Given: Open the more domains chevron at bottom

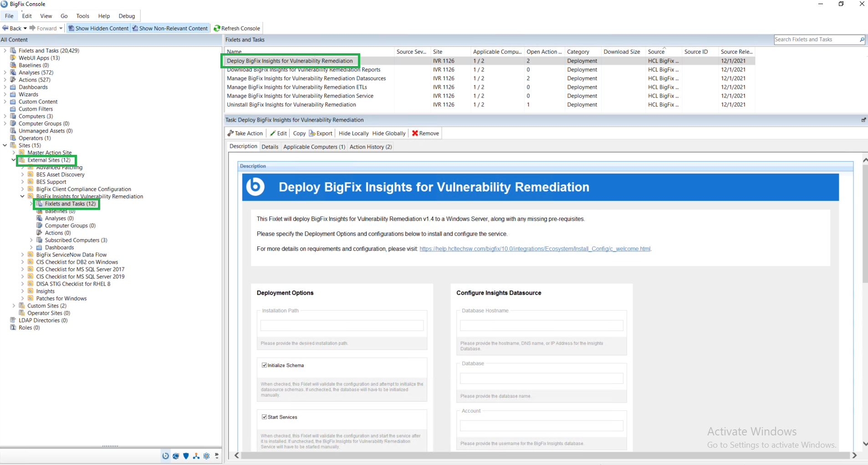Looking at the screenshot, I should tap(217, 456).
